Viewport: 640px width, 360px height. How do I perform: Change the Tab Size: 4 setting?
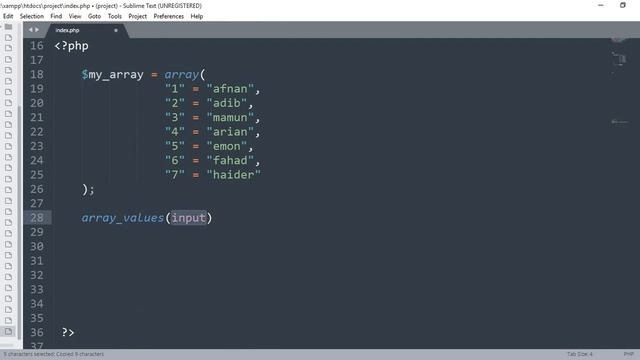coord(580,354)
